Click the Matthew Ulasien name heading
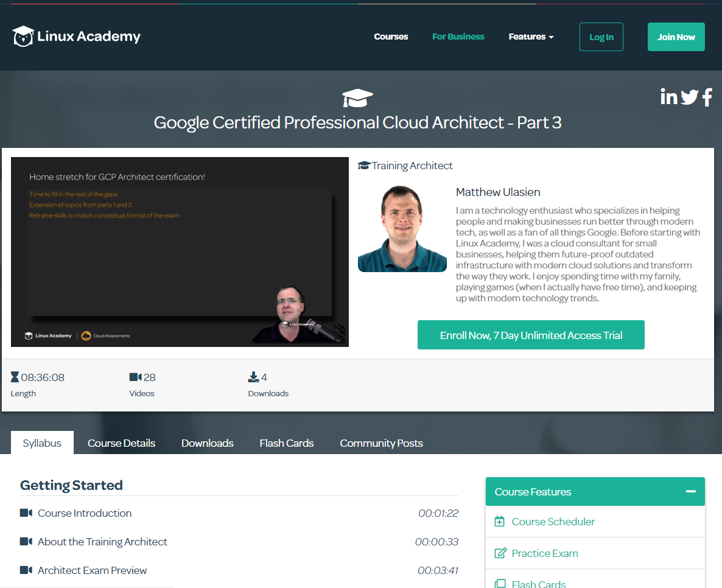Viewport: 722px width, 588px height. [x=498, y=192]
